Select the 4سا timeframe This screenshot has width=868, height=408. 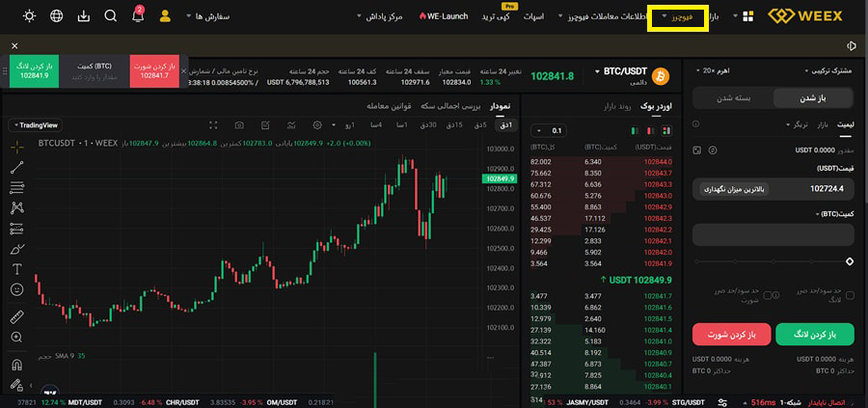tap(376, 125)
